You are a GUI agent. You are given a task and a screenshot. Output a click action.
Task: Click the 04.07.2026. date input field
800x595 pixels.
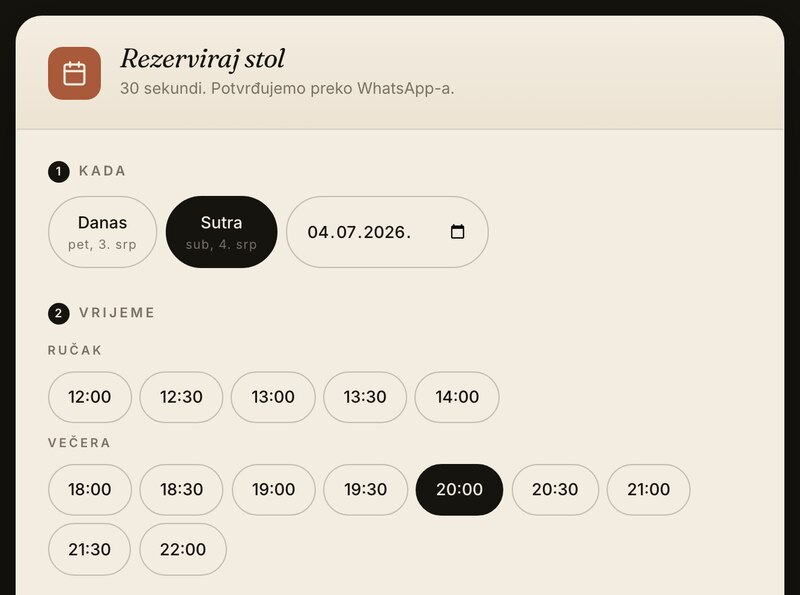click(x=387, y=232)
